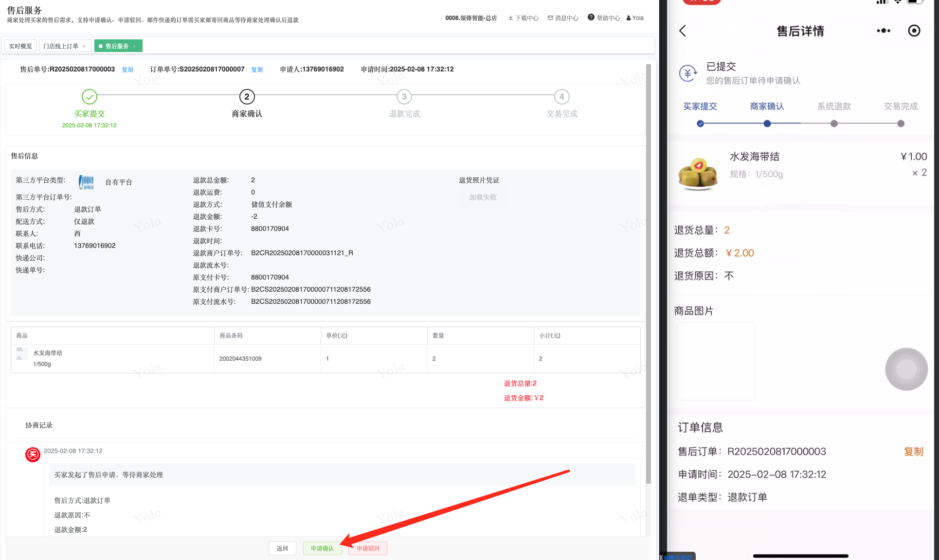Tap orange 复制 in mobile order info

[913, 452]
